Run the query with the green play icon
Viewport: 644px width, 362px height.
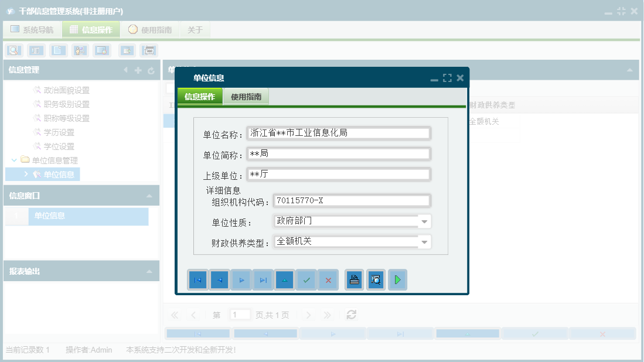click(x=398, y=280)
